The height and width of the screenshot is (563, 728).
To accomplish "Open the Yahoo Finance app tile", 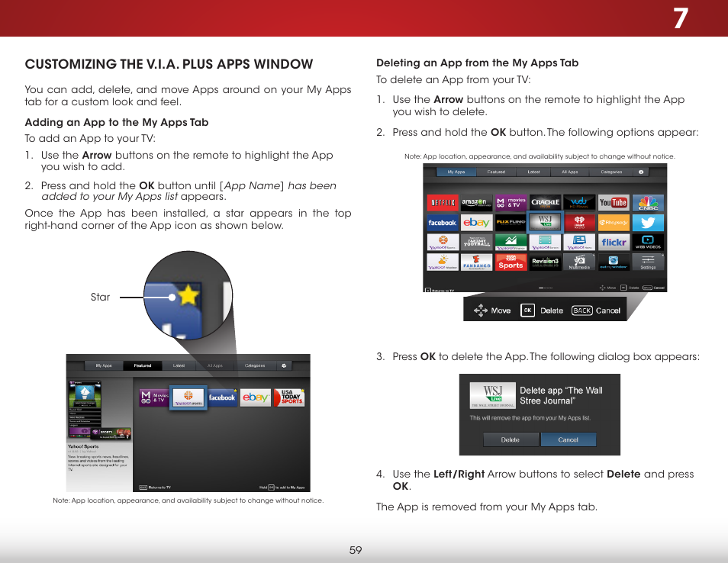I will click(511, 242).
